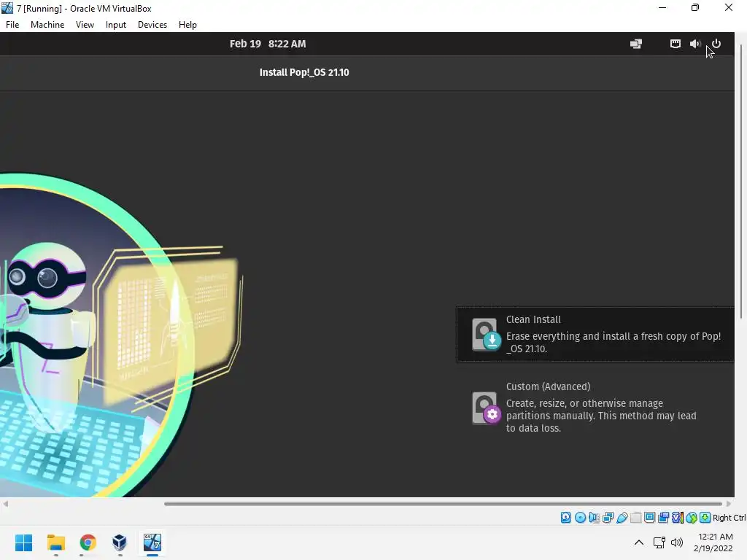Click the Windows volume tray icon

pyautogui.click(x=676, y=542)
